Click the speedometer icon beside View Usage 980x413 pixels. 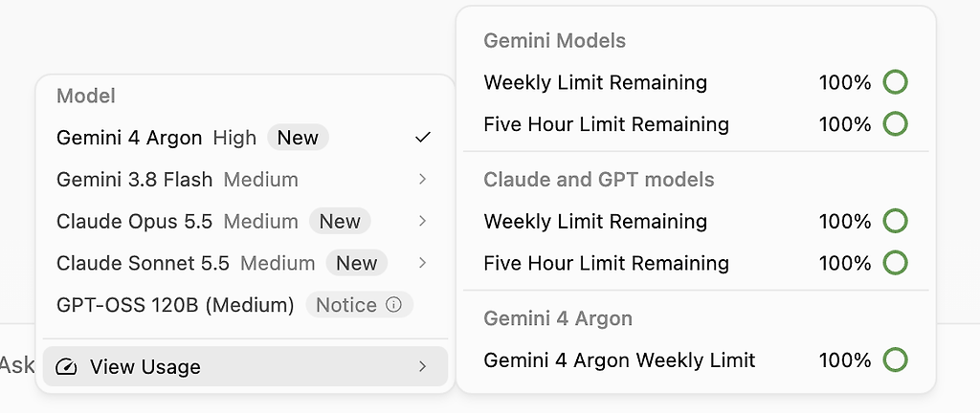click(66, 367)
